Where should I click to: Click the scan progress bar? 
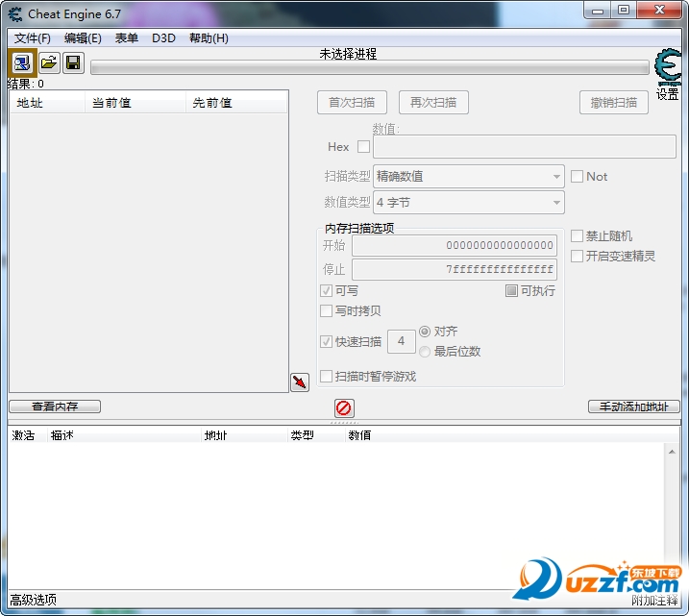[x=370, y=67]
